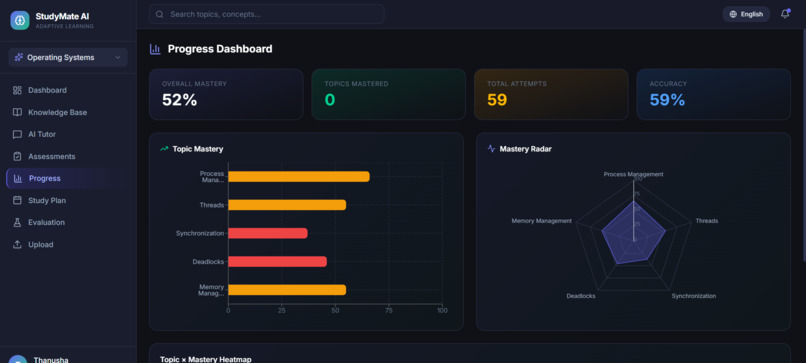Click the Evaluation flask icon
Viewport: 806px width, 363px height.
(17, 223)
